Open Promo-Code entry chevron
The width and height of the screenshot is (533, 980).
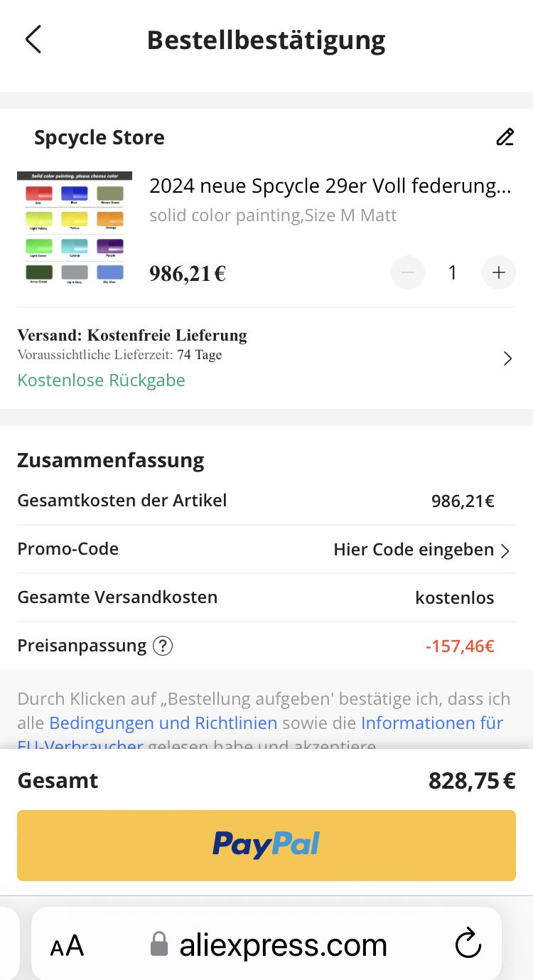505,550
